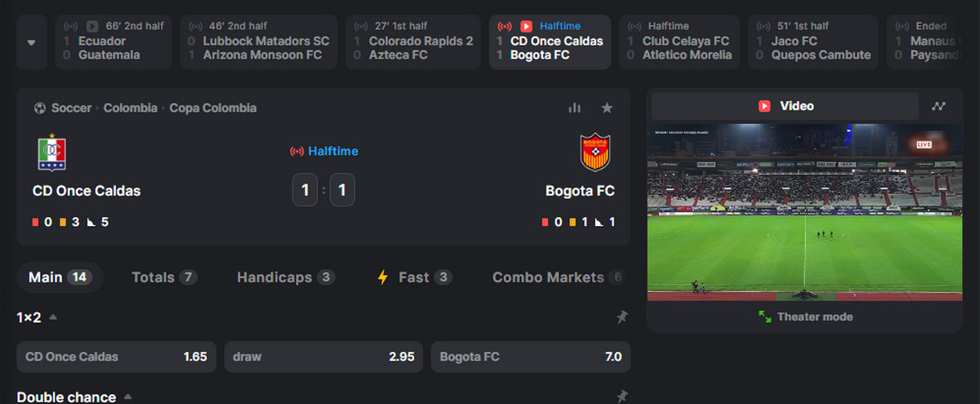Collapse the Double chance market section
The height and width of the screenshot is (404, 980).
point(127,397)
